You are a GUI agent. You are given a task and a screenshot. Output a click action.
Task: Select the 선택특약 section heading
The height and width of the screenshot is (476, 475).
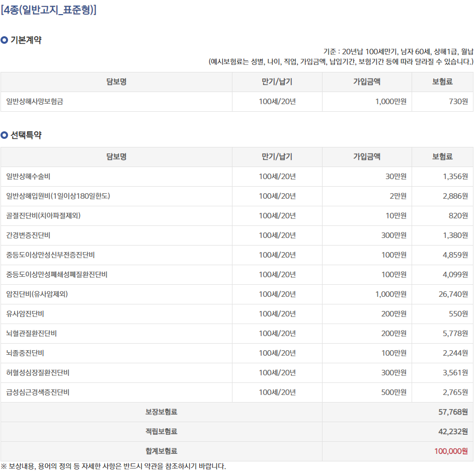click(x=26, y=135)
